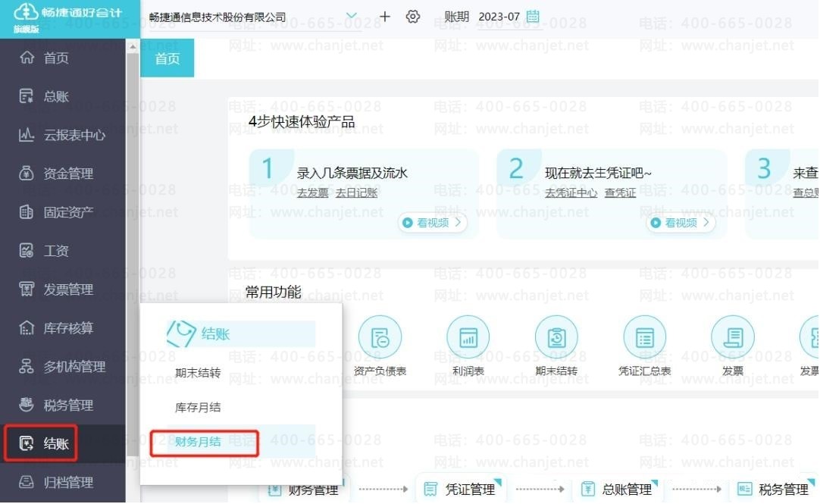The height and width of the screenshot is (504, 820).
Task: Switch to the 首页 tab
Action: click(x=167, y=58)
